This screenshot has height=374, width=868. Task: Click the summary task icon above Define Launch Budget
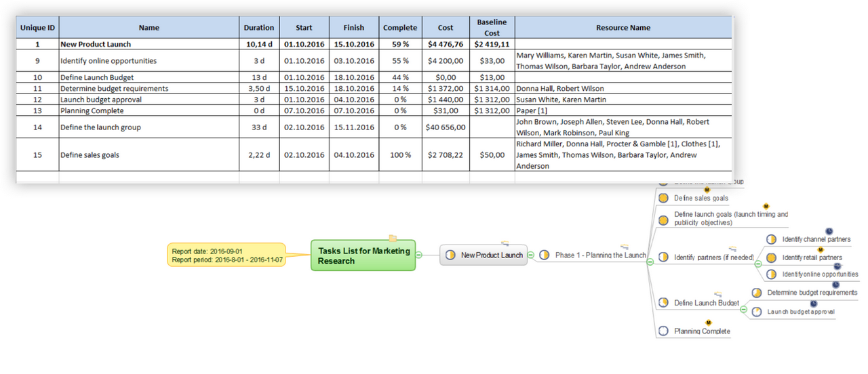(717, 295)
